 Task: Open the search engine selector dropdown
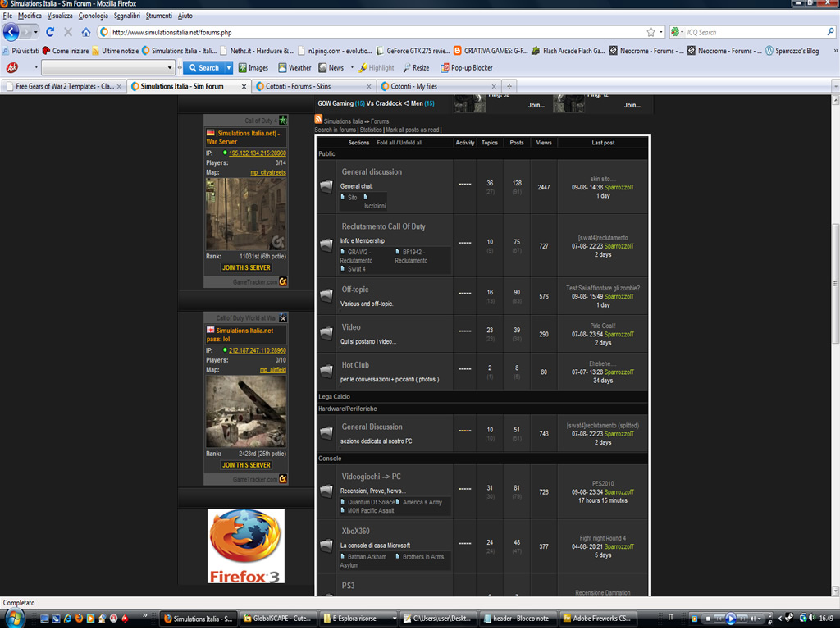click(678, 32)
